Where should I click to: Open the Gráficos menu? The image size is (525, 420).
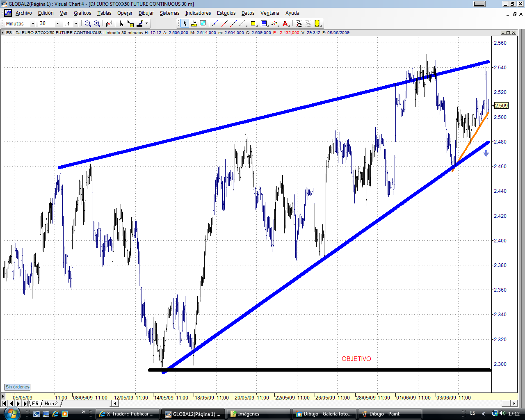coord(82,13)
